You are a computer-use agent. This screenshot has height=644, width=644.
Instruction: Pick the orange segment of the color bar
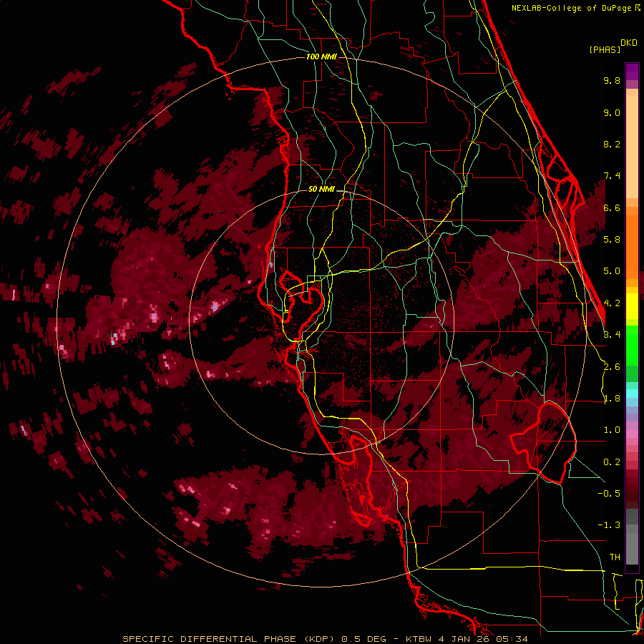[x=632, y=246]
